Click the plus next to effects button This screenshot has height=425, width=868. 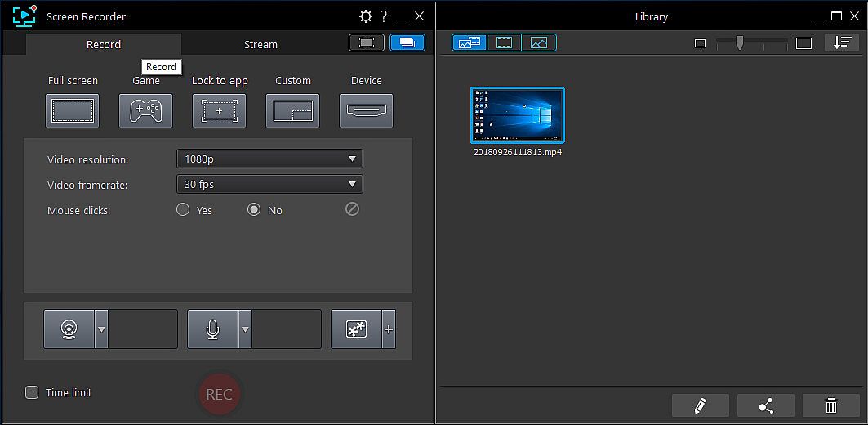pos(389,329)
